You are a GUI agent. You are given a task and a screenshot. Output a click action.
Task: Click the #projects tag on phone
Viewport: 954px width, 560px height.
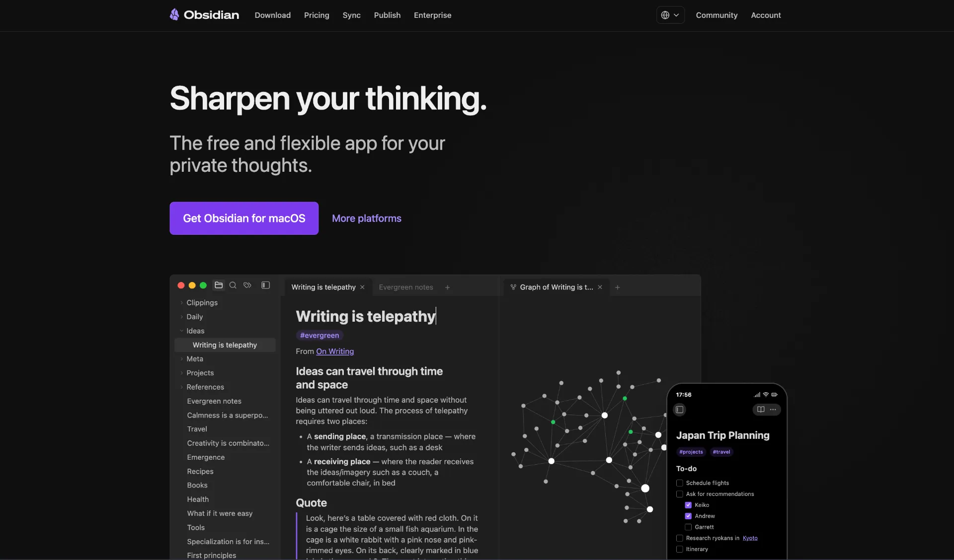click(691, 452)
